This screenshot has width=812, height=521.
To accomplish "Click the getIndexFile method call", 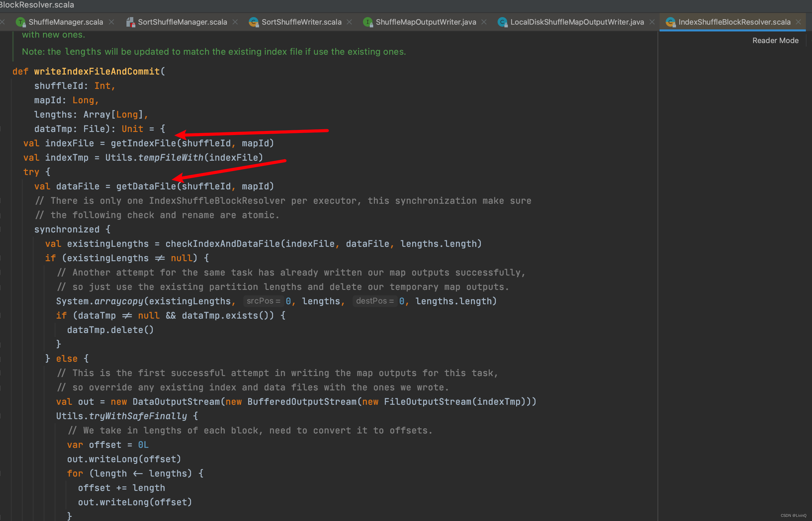I will pos(143,143).
